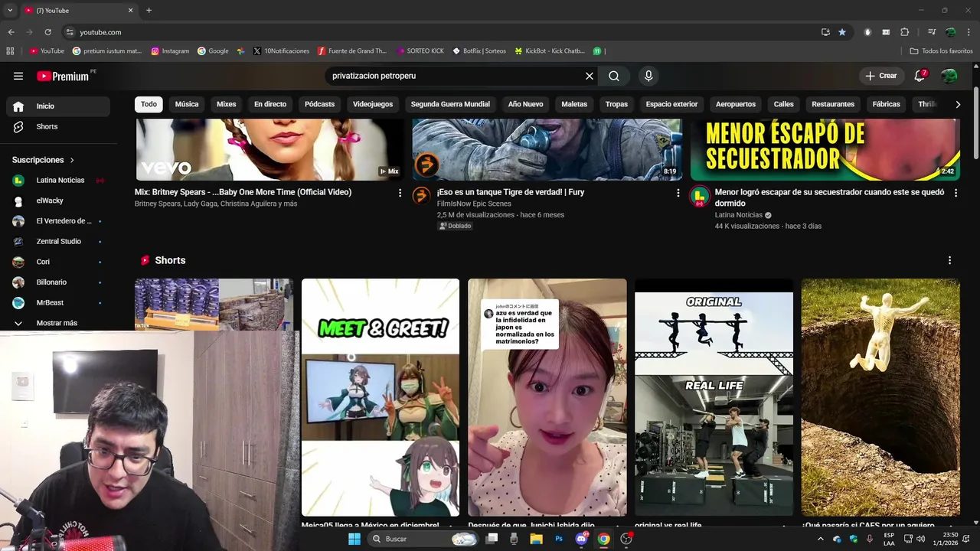980x551 pixels.
Task: Click the Crear button
Action: [880, 76]
